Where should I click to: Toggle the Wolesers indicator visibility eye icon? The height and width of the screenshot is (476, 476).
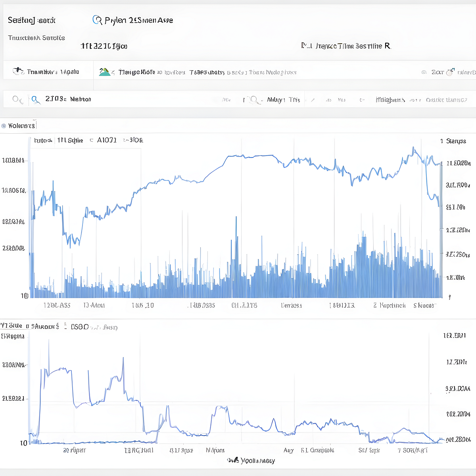click(x=4, y=125)
